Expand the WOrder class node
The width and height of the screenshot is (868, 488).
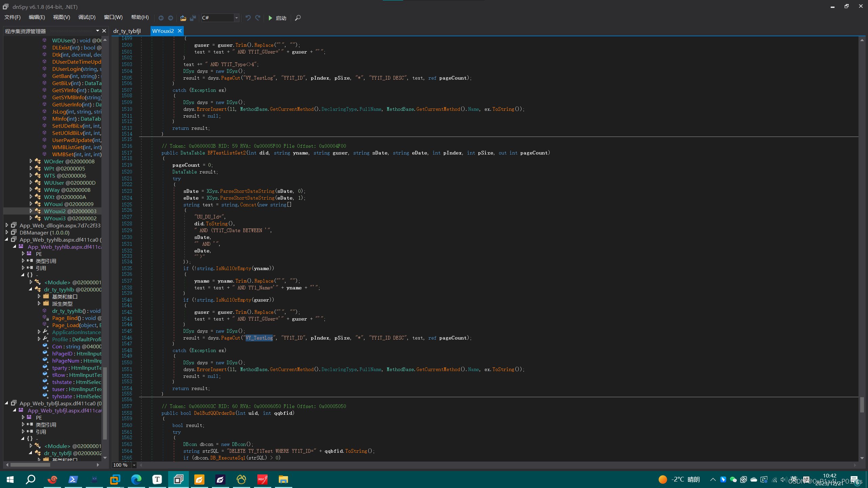31,161
